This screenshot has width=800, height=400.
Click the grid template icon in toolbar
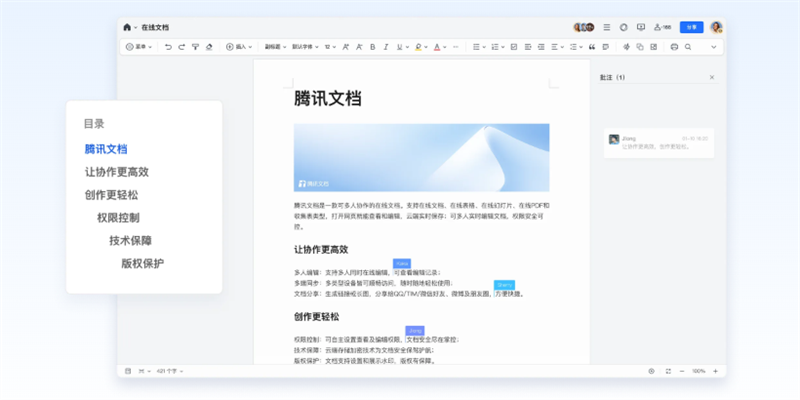point(654,47)
